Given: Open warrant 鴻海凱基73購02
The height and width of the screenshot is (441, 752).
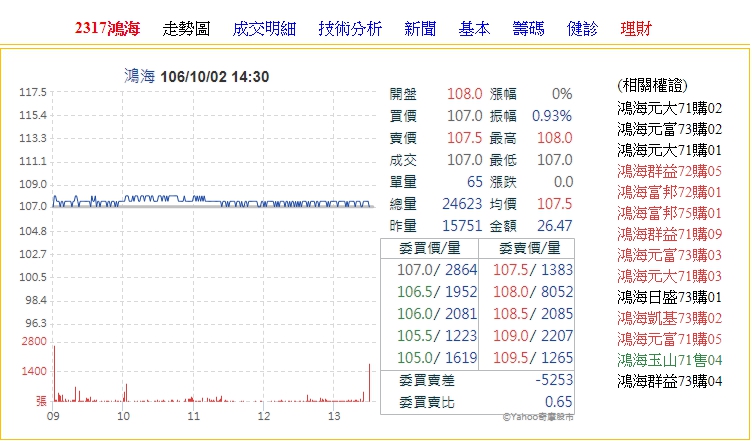Looking at the screenshot, I should coord(669,318).
